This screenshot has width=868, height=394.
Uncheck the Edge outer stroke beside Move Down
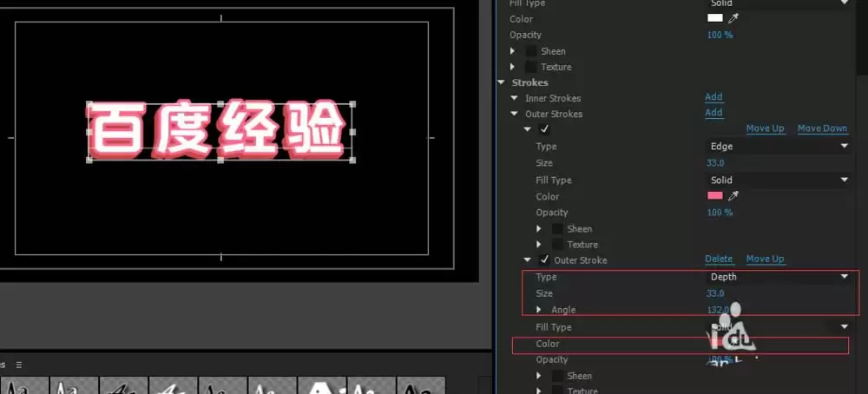(x=544, y=129)
